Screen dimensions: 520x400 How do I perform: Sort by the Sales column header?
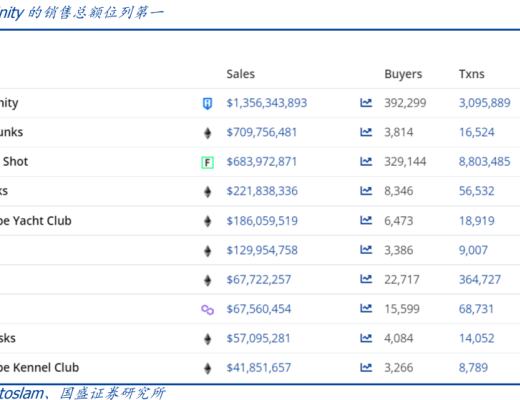click(x=241, y=74)
